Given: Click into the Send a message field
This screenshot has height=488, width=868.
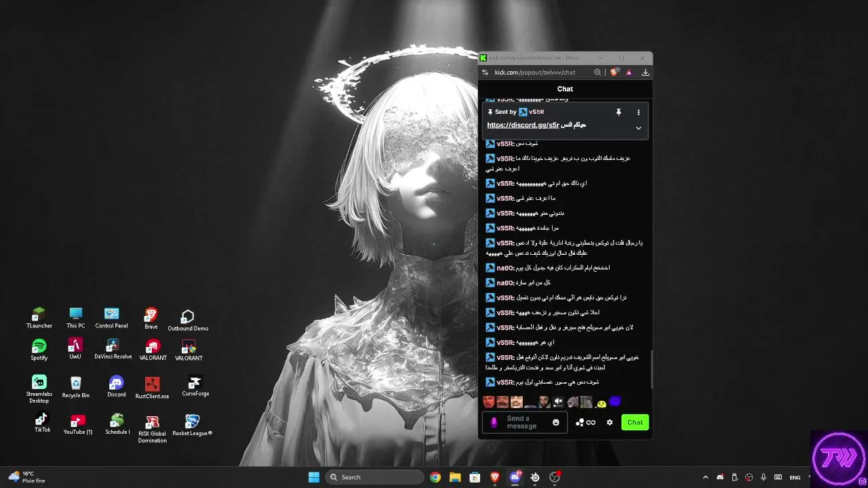Looking at the screenshot, I should point(524,422).
